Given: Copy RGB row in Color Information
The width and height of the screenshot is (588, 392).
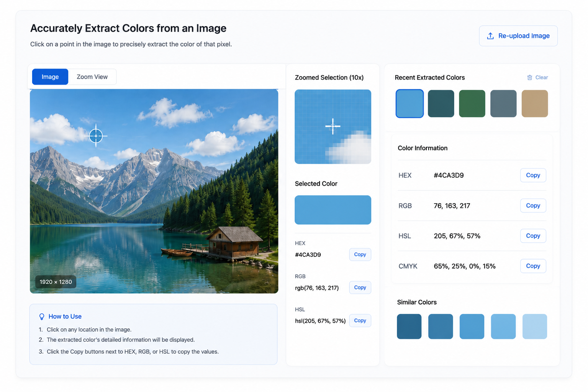Looking at the screenshot, I should click(533, 206).
